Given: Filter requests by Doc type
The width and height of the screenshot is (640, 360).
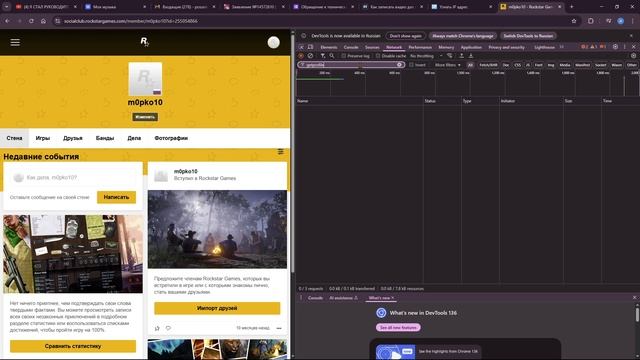Looking at the screenshot, I should pos(506,65).
